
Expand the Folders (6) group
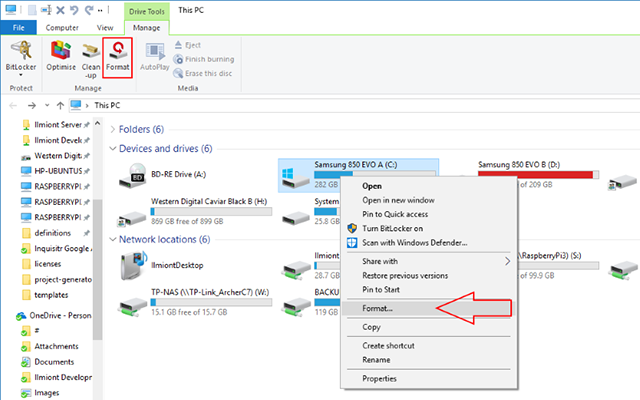[x=113, y=129]
